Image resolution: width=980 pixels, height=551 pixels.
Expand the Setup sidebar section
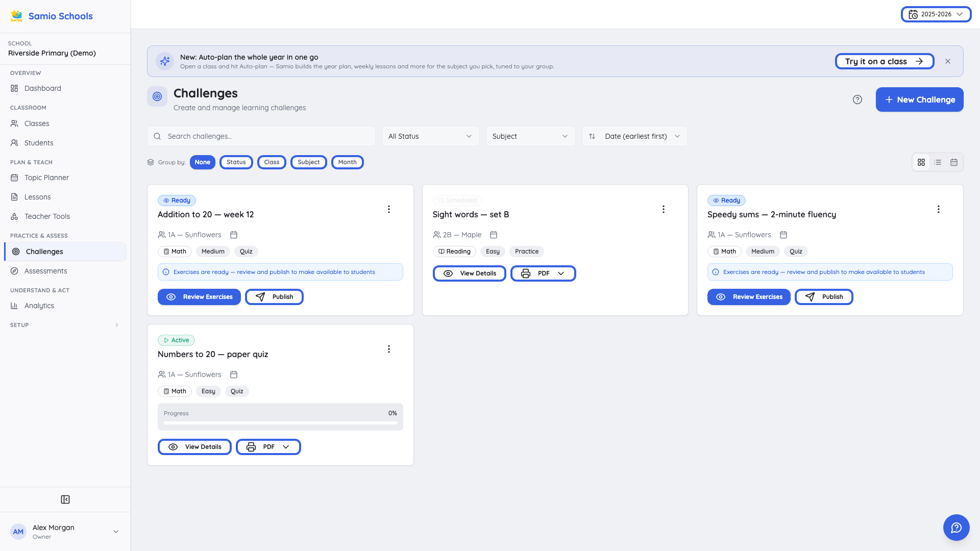(65, 325)
